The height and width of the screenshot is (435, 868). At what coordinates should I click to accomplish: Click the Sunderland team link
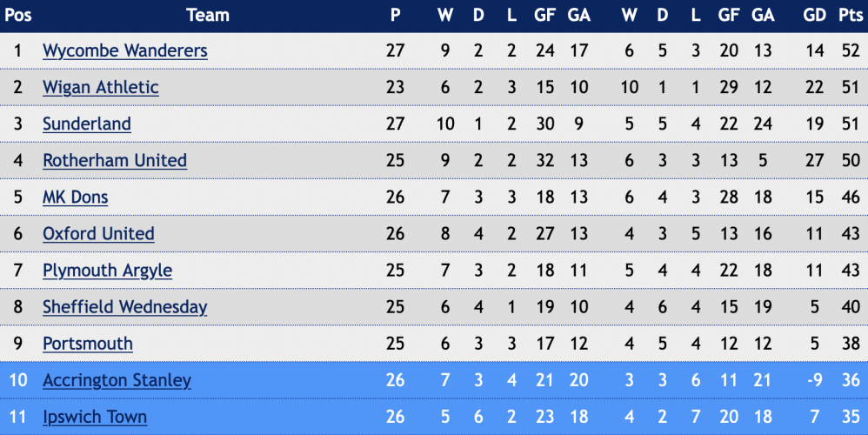(87, 124)
